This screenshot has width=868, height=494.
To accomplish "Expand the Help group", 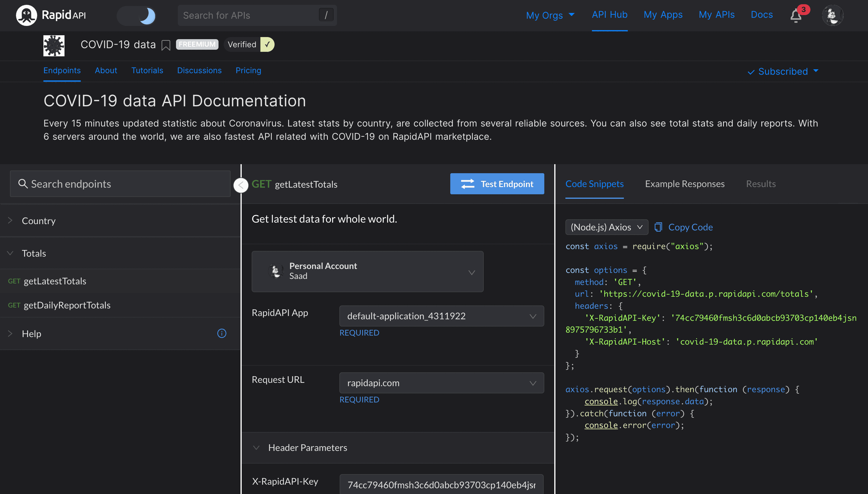I will tap(120, 334).
